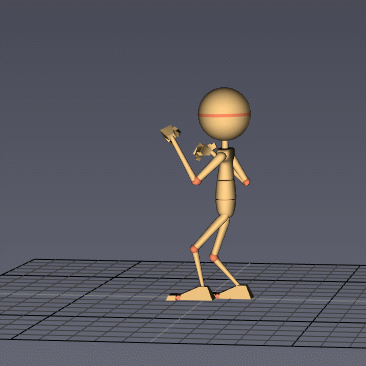Select the shin of the forward leg
Image resolution: width=366 pixels, height=366 pixels.
coord(199,269)
